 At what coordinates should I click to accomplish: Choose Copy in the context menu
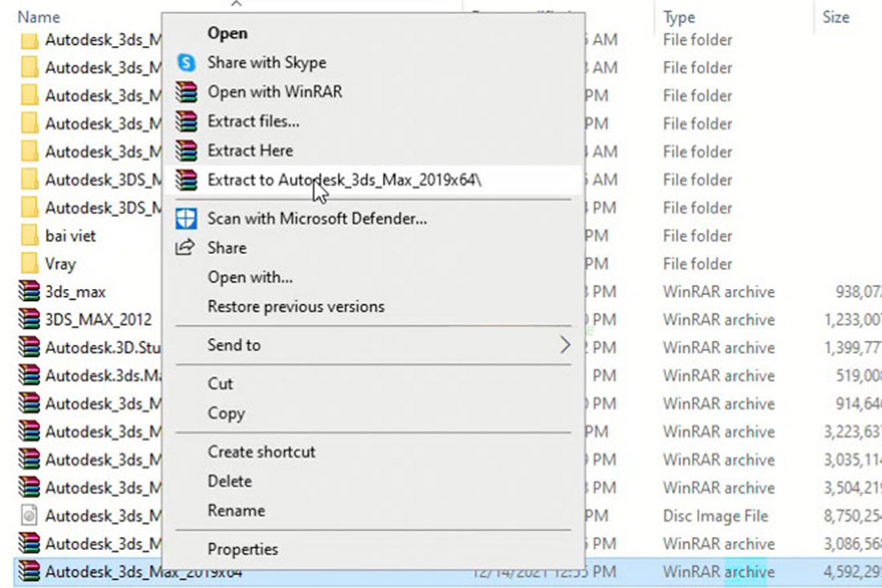(x=226, y=413)
